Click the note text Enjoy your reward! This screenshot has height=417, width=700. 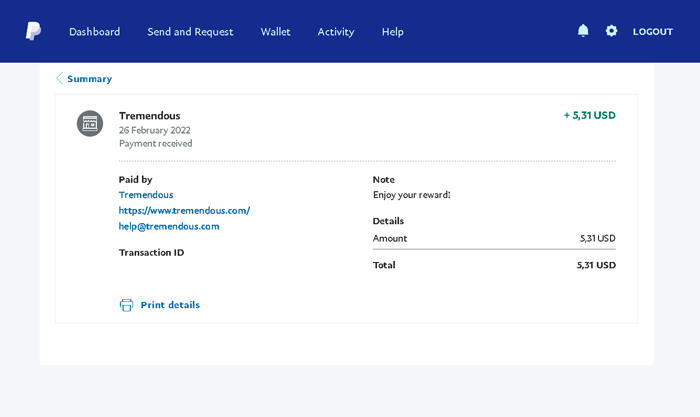point(412,195)
